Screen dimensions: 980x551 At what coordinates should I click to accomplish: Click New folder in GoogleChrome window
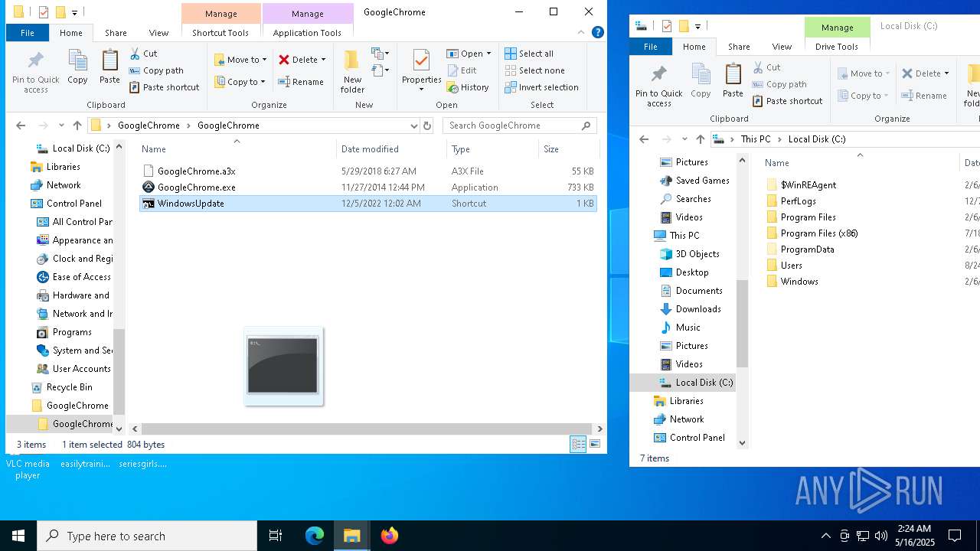pos(352,72)
